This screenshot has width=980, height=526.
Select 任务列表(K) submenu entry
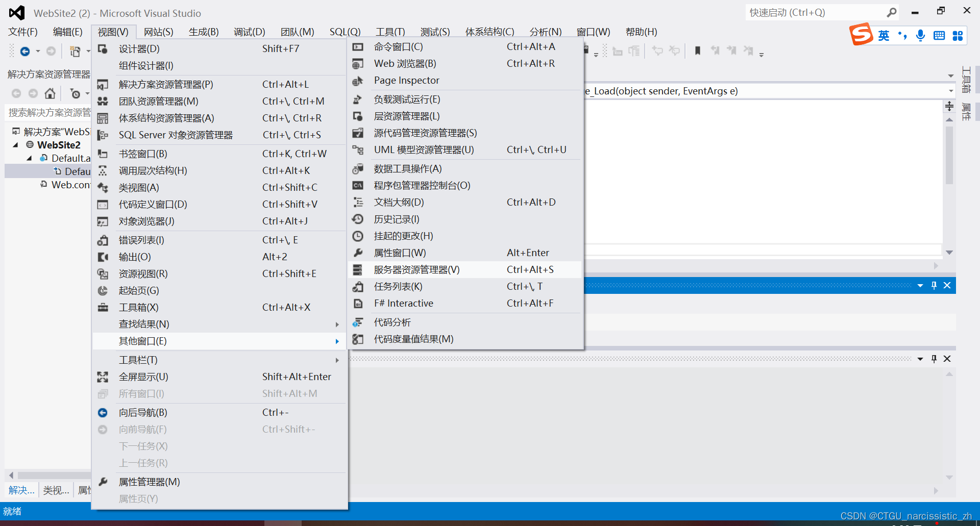click(465, 287)
